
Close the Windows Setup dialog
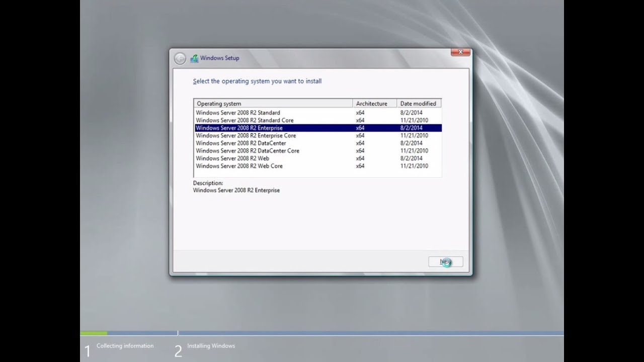pos(460,52)
